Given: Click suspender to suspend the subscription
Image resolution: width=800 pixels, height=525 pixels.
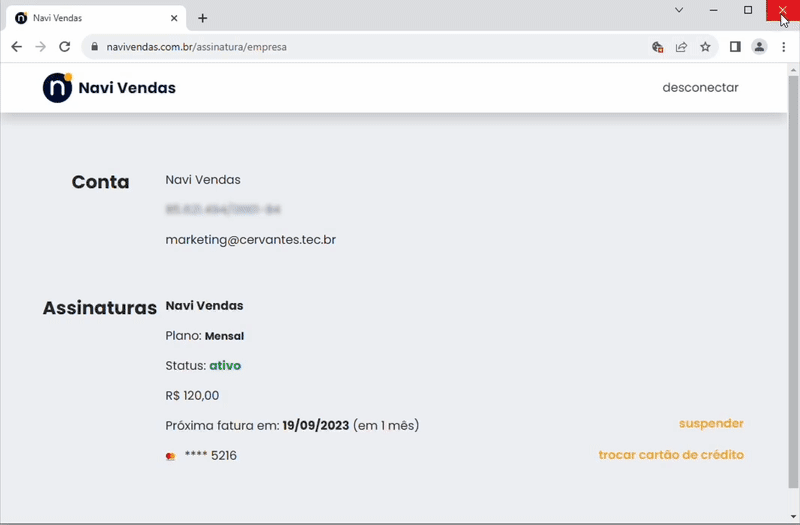Looking at the screenshot, I should click(x=711, y=424).
